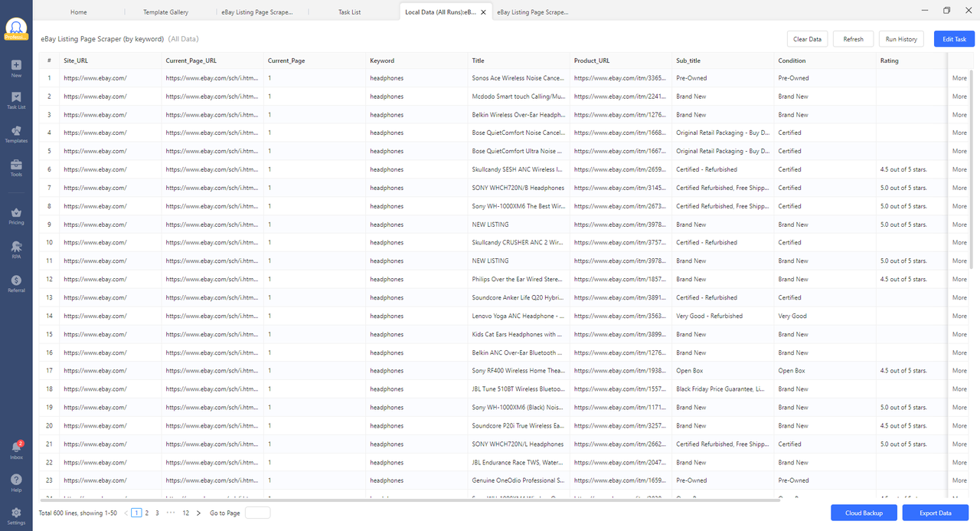The image size is (980, 531).
Task: Select the RPA medal icon
Action: click(x=15, y=247)
